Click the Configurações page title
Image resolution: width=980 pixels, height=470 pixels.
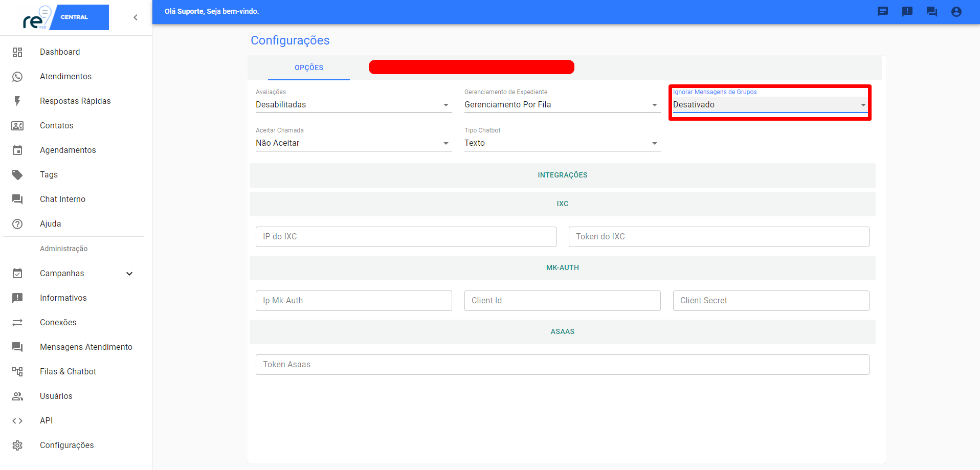290,40
